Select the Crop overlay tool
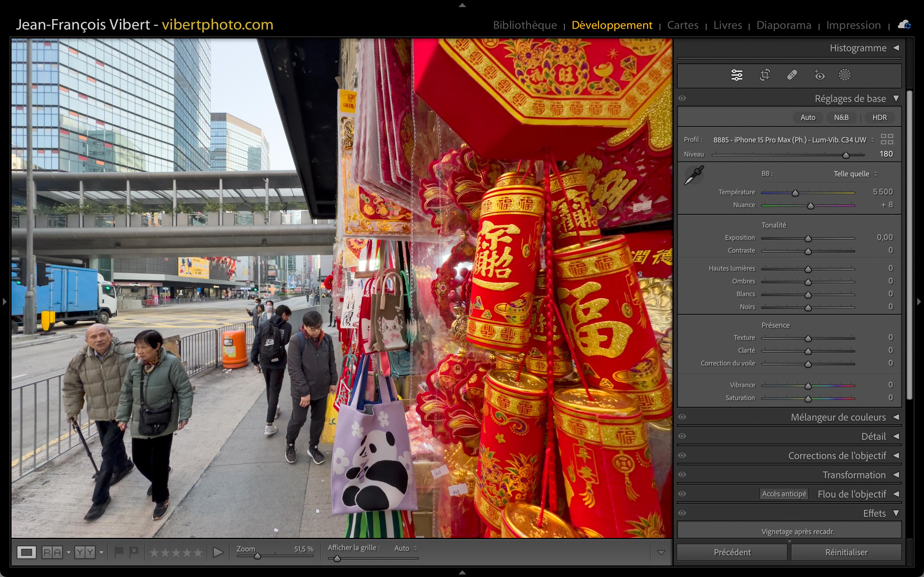924x577 pixels. point(765,75)
